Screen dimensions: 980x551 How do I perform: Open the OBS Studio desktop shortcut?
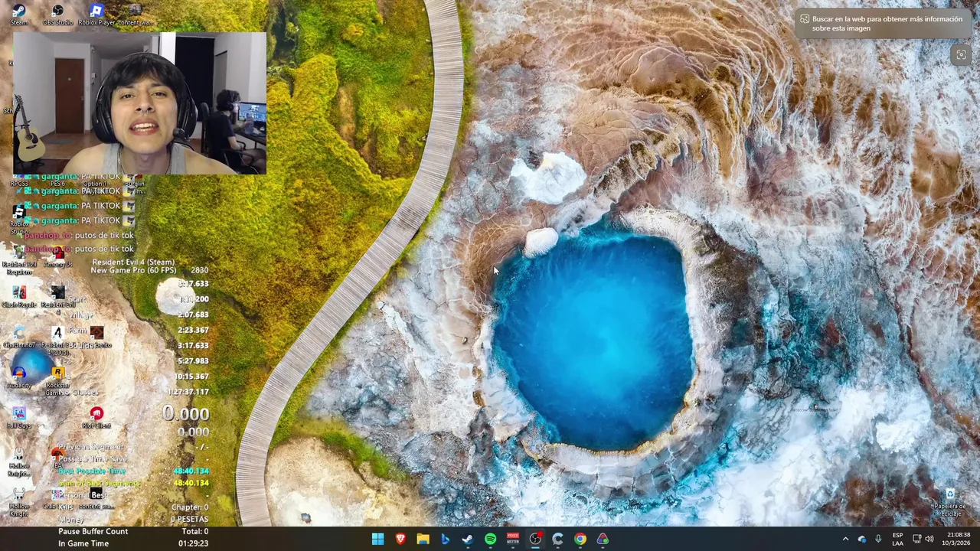(57, 14)
